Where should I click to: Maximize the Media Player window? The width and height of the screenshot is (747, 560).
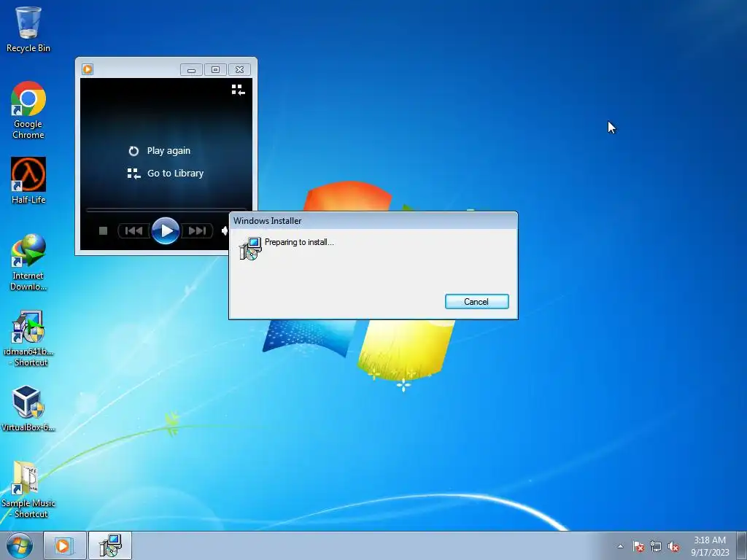pyautogui.click(x=215, y=70)
